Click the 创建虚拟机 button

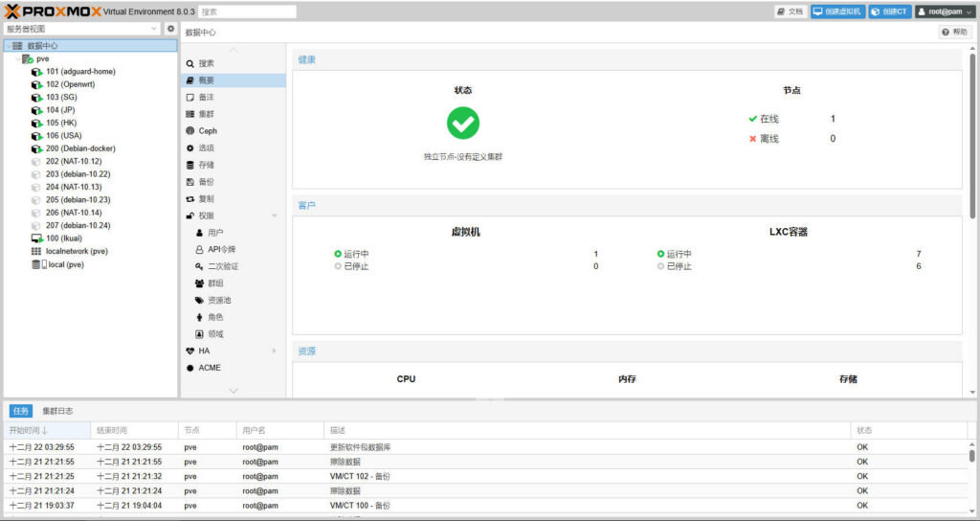point(836,11)
